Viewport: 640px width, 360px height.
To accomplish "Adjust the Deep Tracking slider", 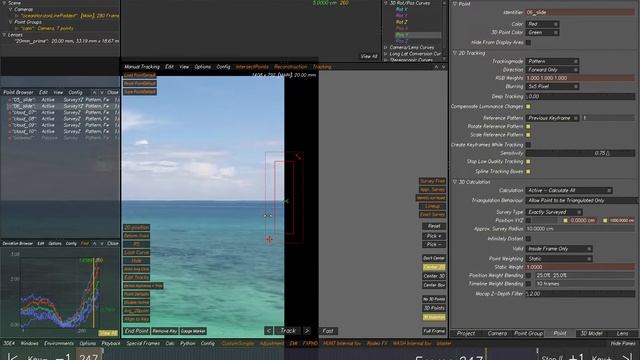I will tap(580, 96).
